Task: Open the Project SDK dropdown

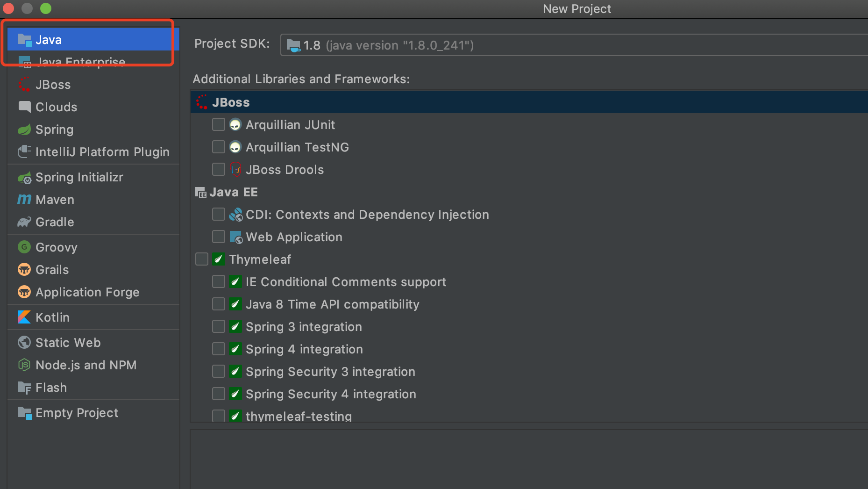Action: click(574, 45)
